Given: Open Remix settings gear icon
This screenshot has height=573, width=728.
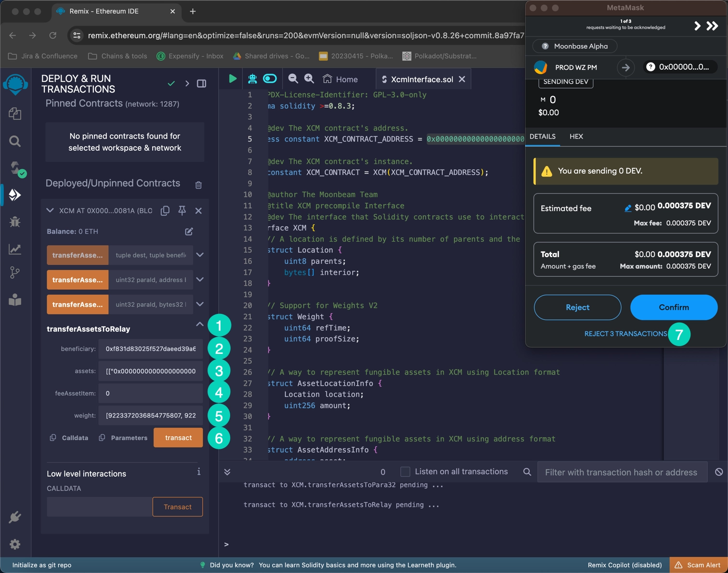Looking at the screenshot, I should click(x=15, y=544).
